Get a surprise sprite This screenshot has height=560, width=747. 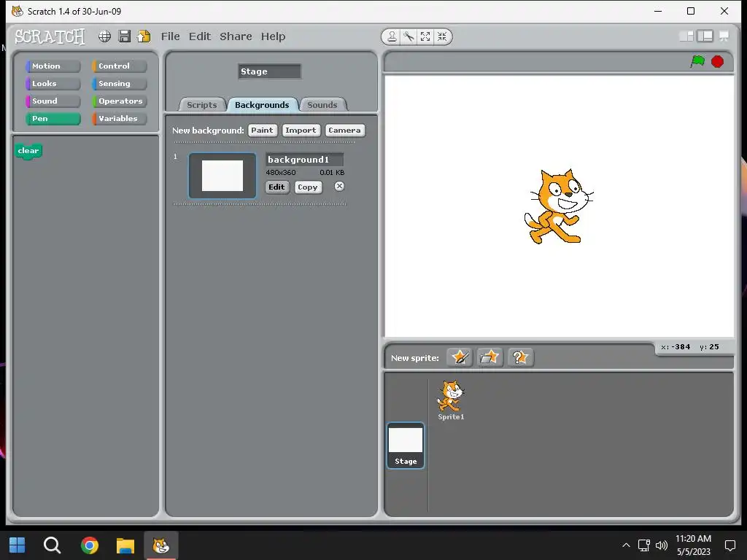519,357
